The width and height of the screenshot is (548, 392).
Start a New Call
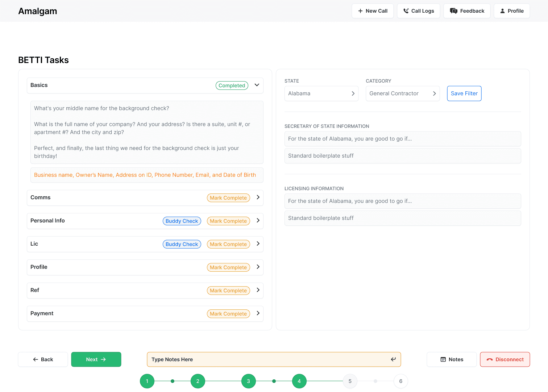[373, 11]
